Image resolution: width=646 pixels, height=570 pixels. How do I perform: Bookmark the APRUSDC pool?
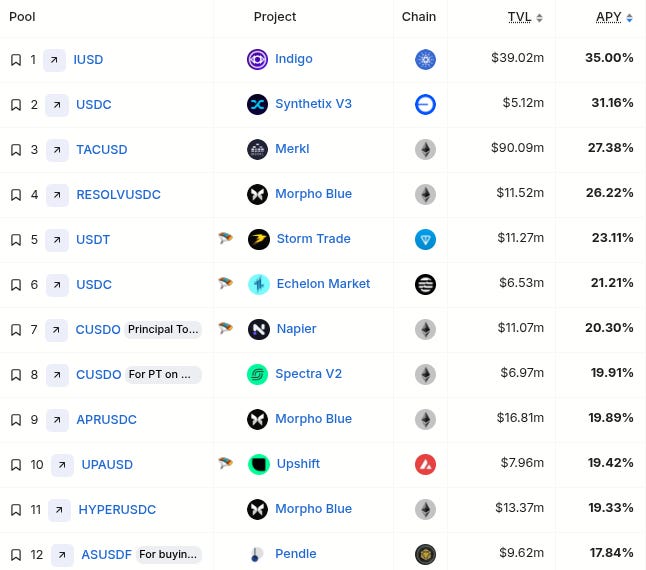pos(16,420)
